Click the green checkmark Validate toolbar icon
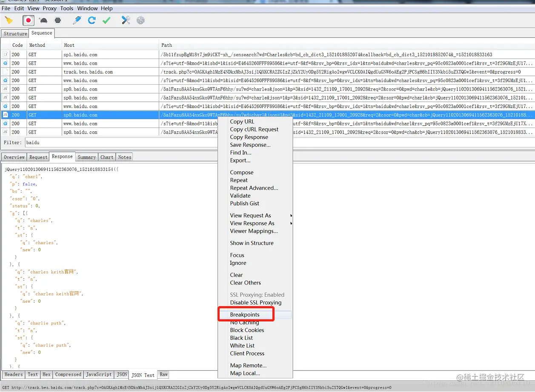Viewport: 535px width, 392px height. pos(106,20)
